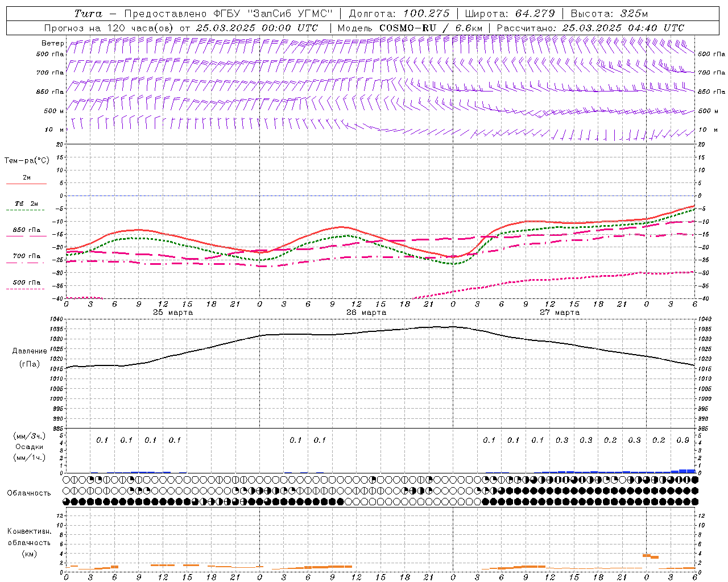Click the Конвективн. label of convective cloud panel

(29, 531)
